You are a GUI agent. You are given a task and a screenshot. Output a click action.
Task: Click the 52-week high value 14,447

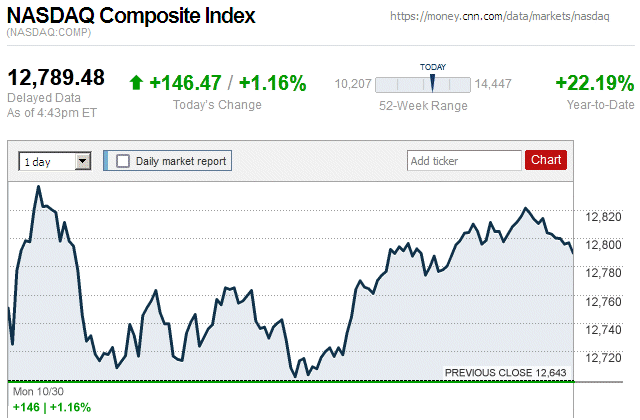point(493,84)
